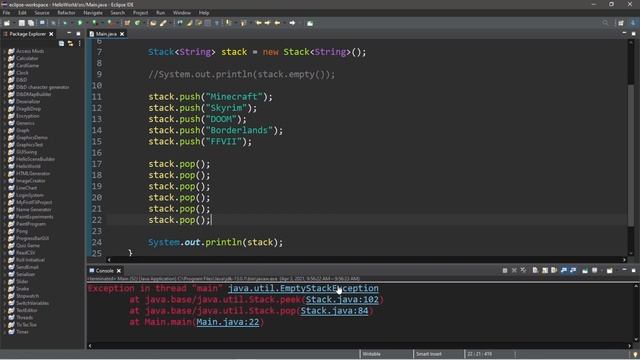Maximize the Package Explorer panel
Image resolution: width=640 pixels, height=360 pixels.
click(78, 34)
